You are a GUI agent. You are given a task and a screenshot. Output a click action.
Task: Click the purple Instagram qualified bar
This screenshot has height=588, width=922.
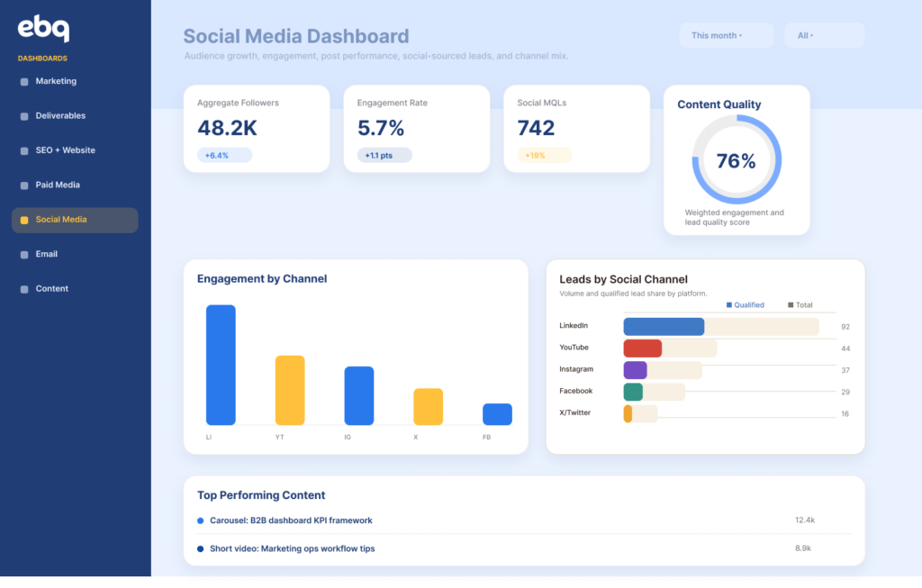[x=635, y=370]
